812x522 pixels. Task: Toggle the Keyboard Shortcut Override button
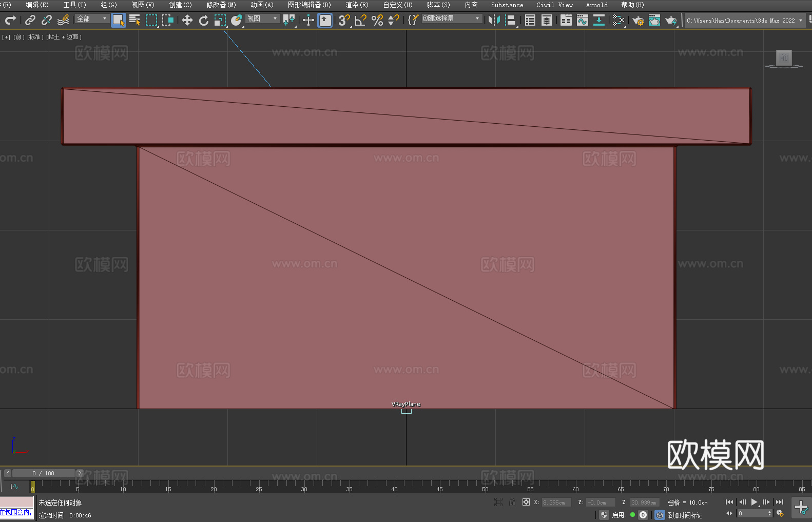point(325,20)
